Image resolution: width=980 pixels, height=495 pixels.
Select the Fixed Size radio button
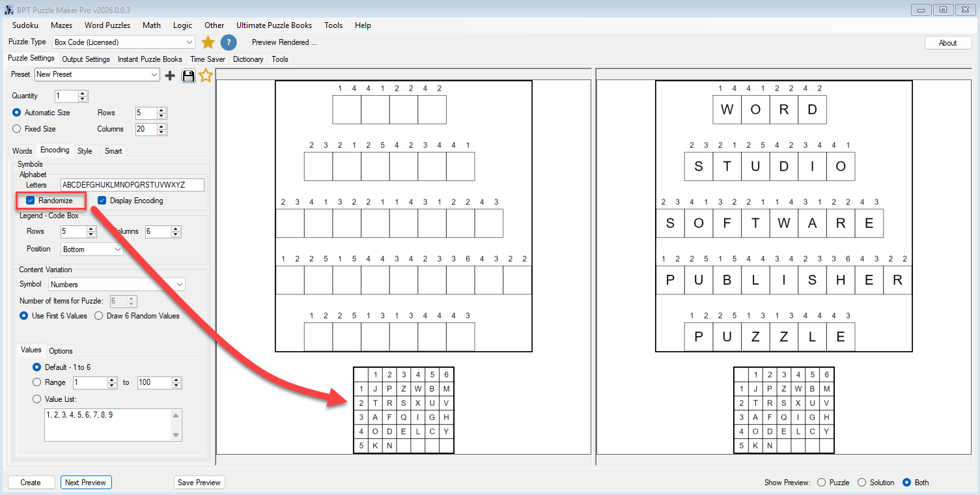17,129
